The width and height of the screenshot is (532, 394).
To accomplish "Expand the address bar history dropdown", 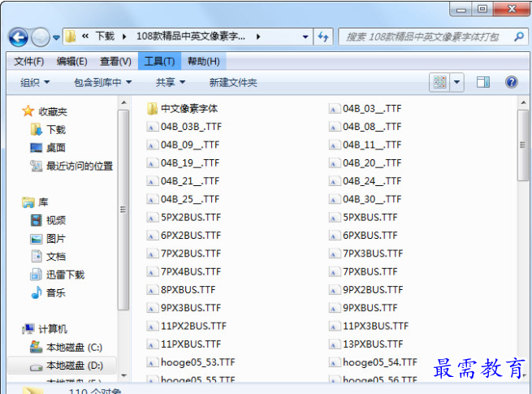I will tap(305, 37).
